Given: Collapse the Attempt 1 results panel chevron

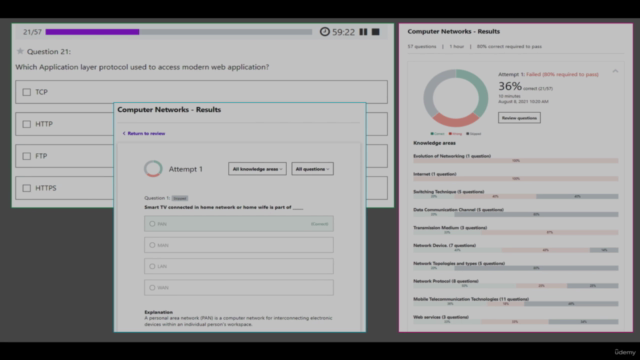Looking at the screenshot, I should [x=615, y=71].
